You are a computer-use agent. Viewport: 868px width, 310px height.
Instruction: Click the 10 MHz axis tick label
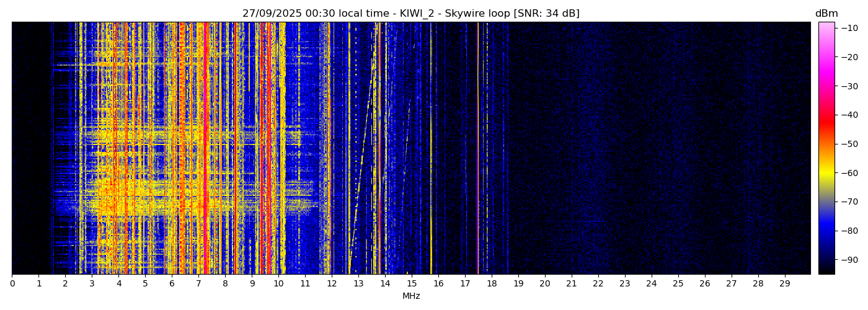[x=278, y=284]
